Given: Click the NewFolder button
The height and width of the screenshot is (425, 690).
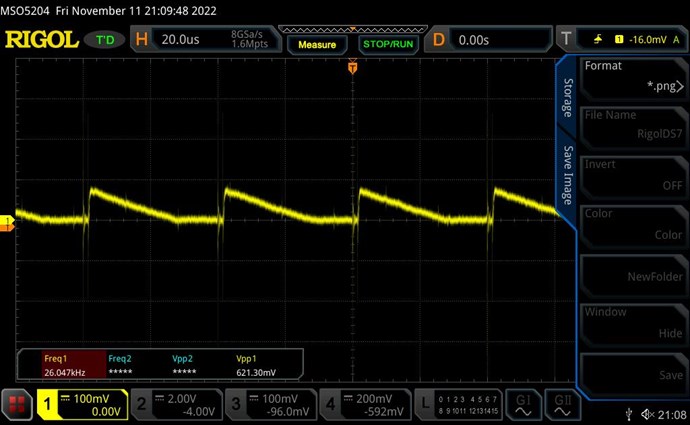Looking at the screenshot, I should (x=634, y=274).
